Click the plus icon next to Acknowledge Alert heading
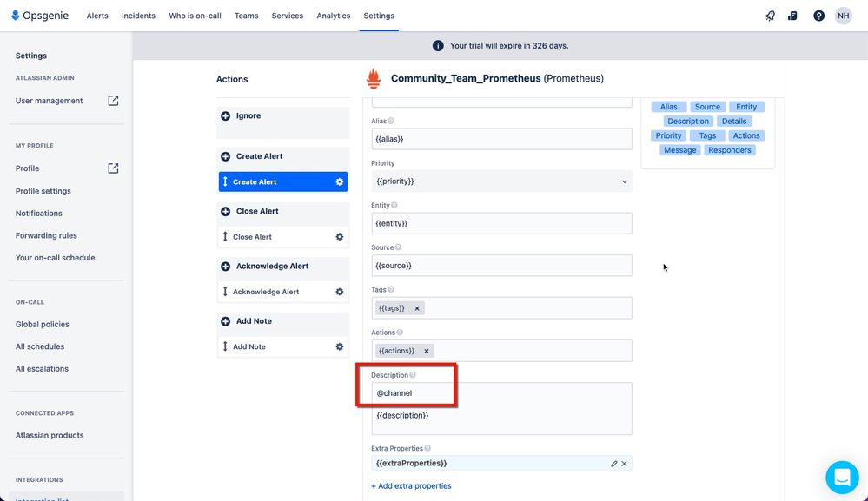 pyautogui.click(x=225, y=267)
